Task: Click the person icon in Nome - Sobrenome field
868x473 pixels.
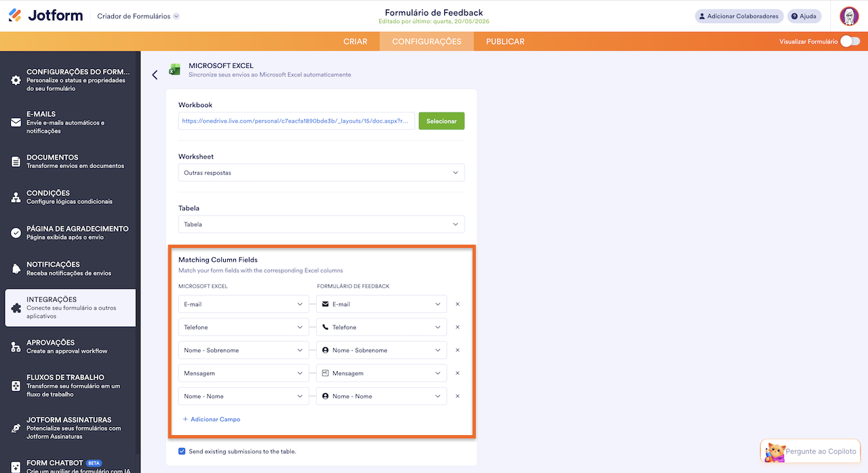Action: coord(325,350)
